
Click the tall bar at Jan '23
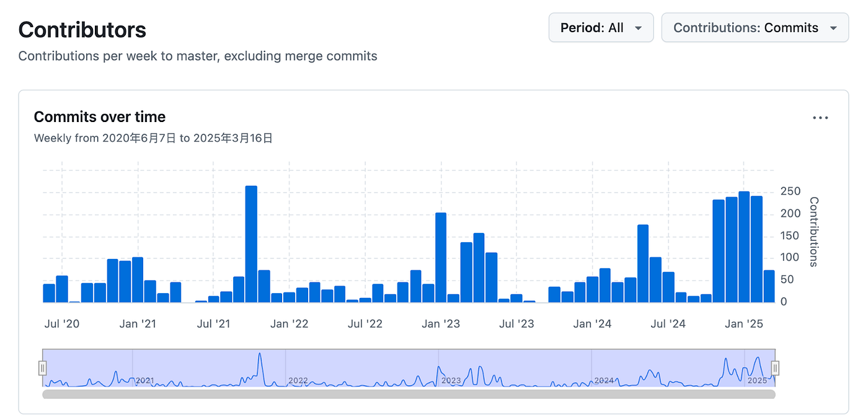click(441, 258)
